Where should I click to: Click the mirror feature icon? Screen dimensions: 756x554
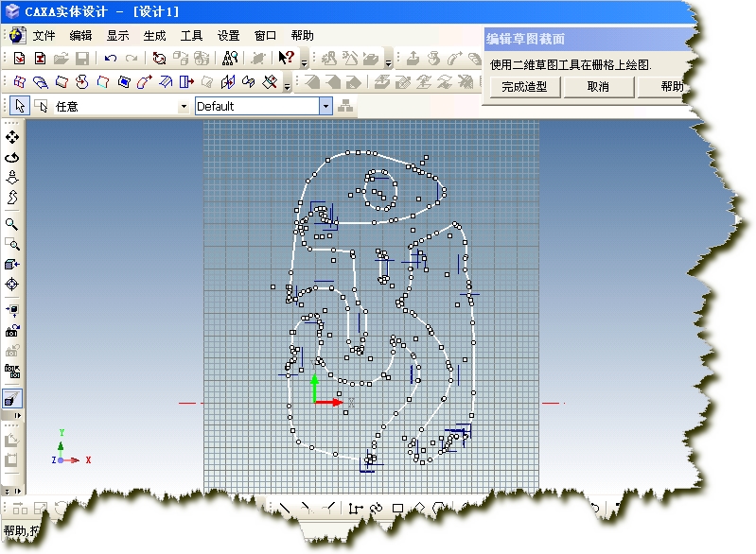pyautogui.click(x=228, y=82)
